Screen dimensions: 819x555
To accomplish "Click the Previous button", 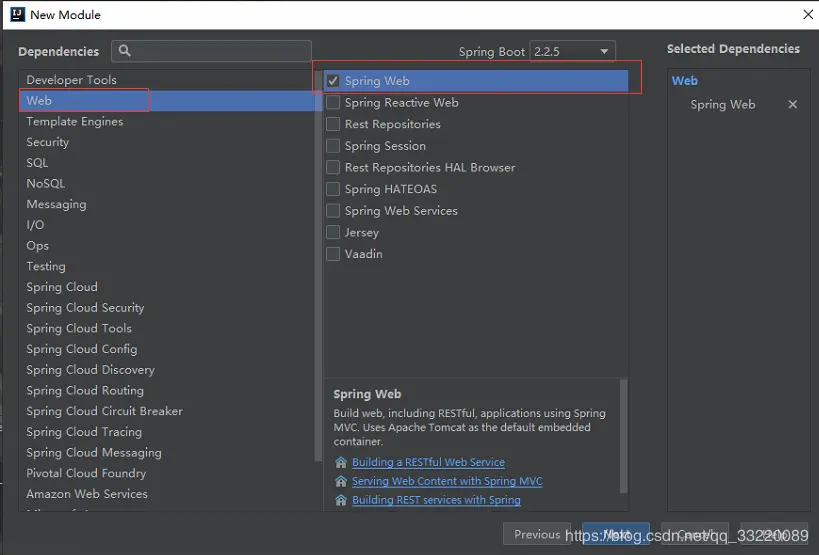I will point(537,534).
